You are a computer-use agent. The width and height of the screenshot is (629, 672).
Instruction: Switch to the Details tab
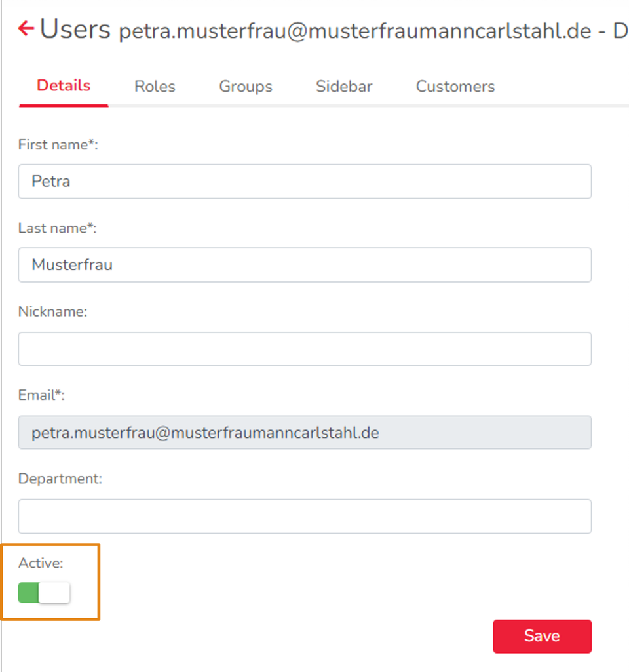point(64,86)
